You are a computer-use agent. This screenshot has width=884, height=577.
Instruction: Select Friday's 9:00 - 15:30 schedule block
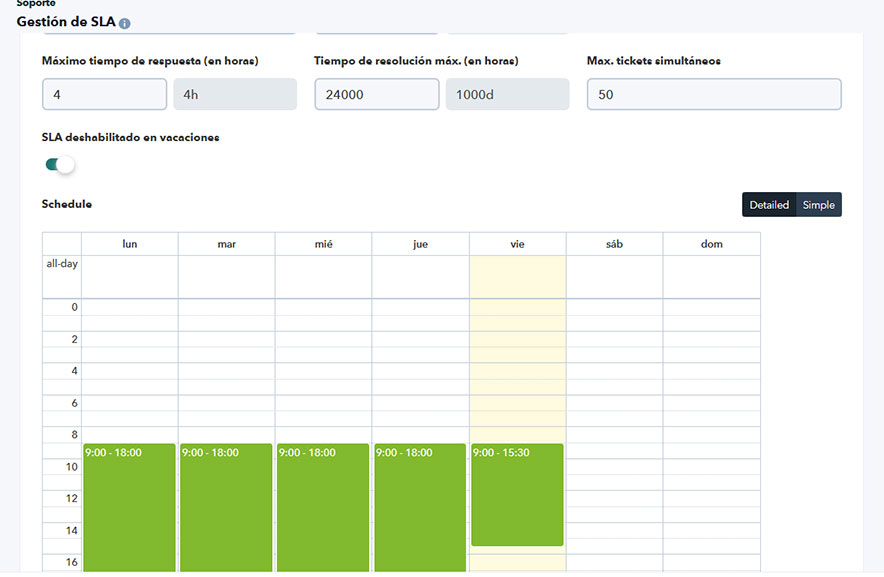[517, 495]
